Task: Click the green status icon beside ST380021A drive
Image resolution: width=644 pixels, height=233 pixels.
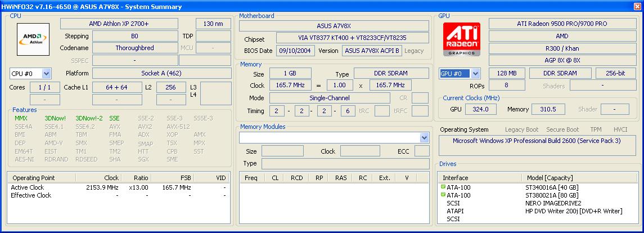Action: [x=443, y=195]
